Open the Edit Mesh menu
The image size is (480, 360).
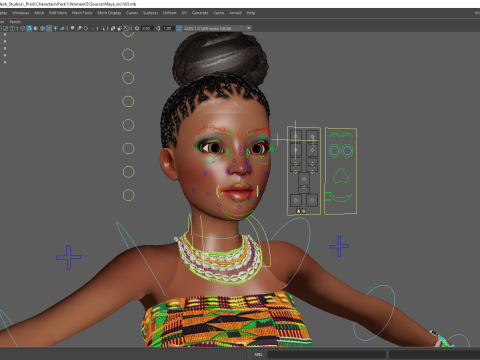pos(58,13)
